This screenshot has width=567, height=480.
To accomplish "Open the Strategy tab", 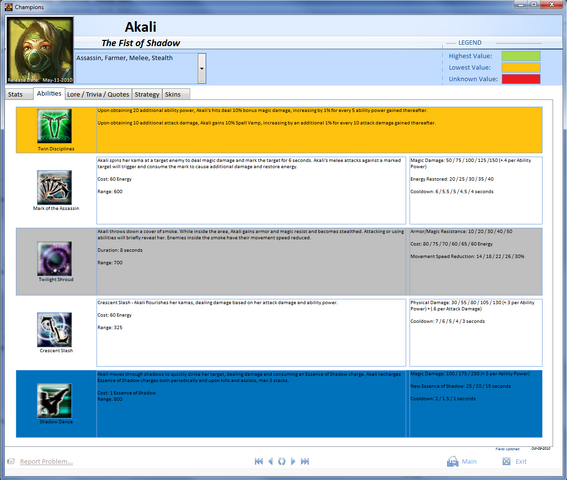I will [147, 94].
